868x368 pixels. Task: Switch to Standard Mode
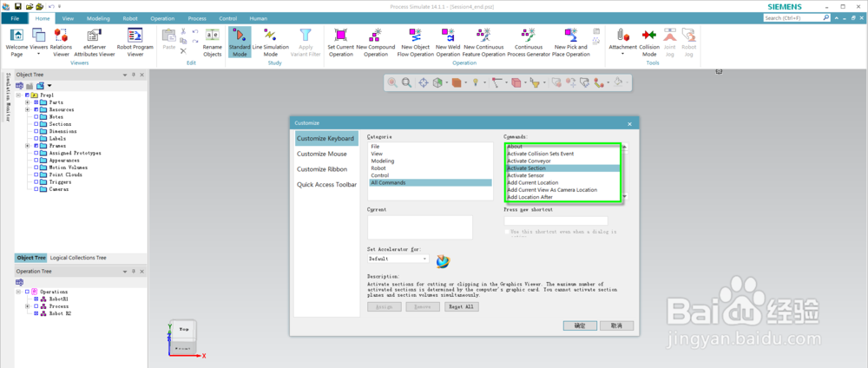(x=240, y=43)
